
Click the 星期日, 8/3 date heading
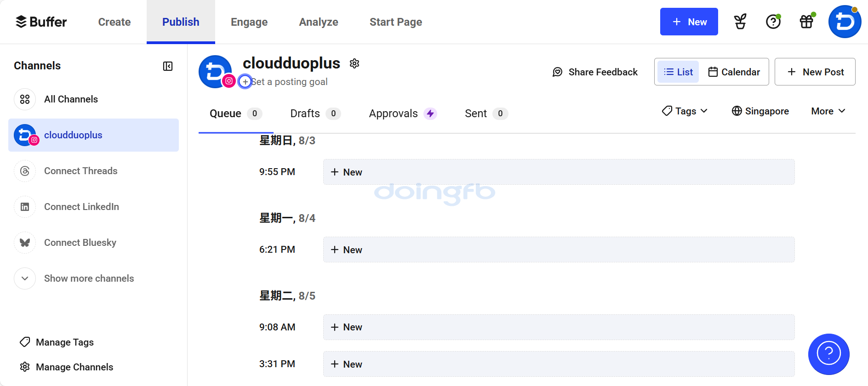(287, 141)
